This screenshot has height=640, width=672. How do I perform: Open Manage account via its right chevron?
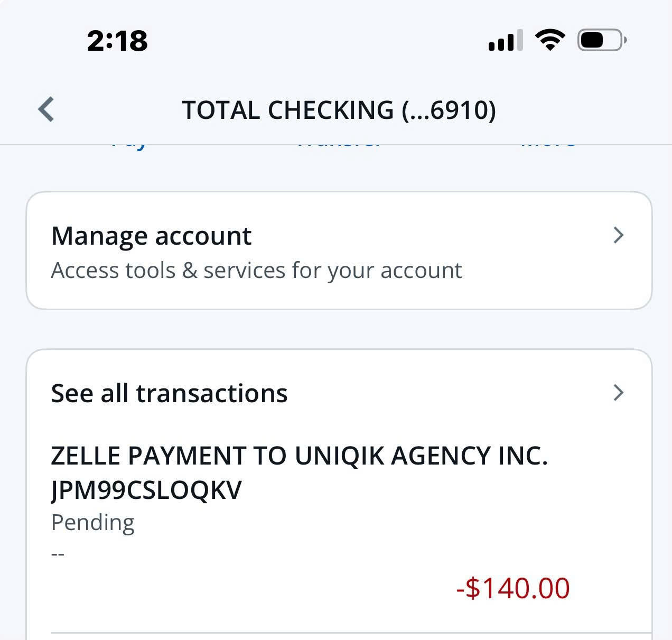(619, 235)
